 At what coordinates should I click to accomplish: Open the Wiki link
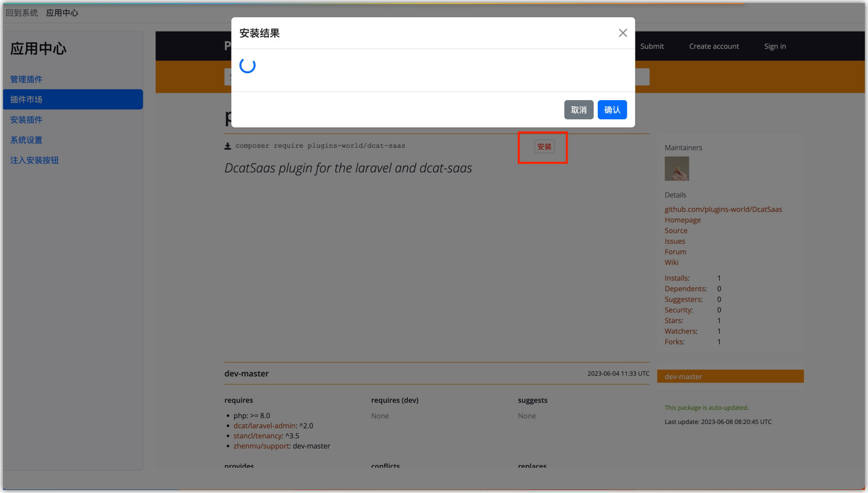click(672, 262)
